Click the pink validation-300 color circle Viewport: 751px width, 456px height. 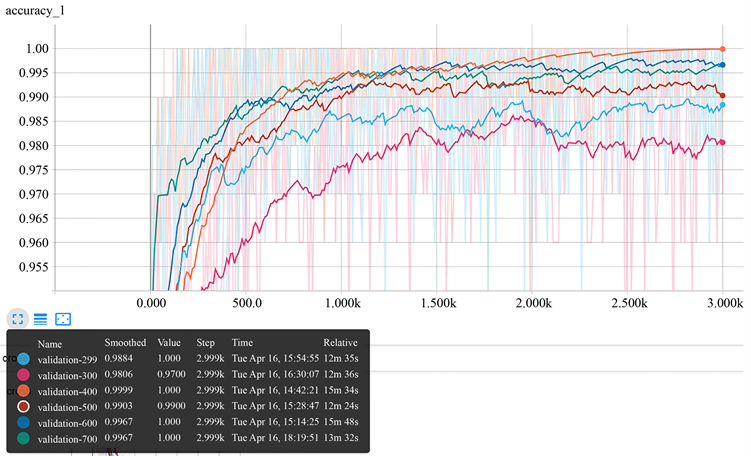tap(24, 374)
